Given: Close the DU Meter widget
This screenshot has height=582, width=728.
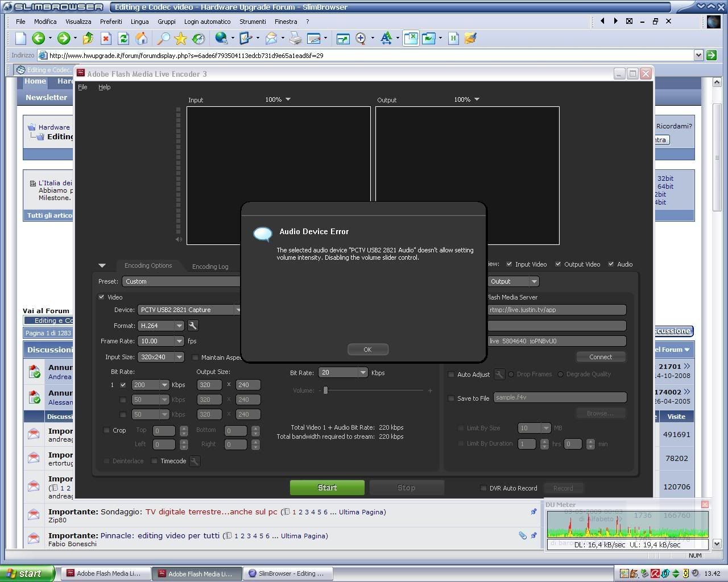Looking at the screenshot, I should point(705,504).
